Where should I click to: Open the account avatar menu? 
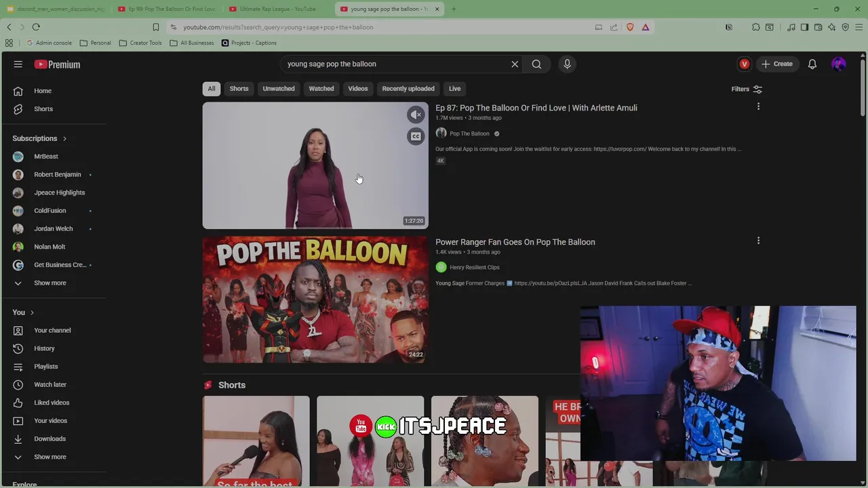pos(839,64)
